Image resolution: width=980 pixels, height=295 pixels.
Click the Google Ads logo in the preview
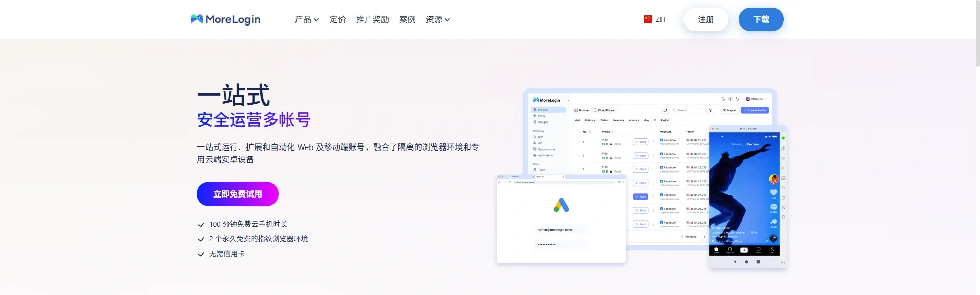point(561,205)
